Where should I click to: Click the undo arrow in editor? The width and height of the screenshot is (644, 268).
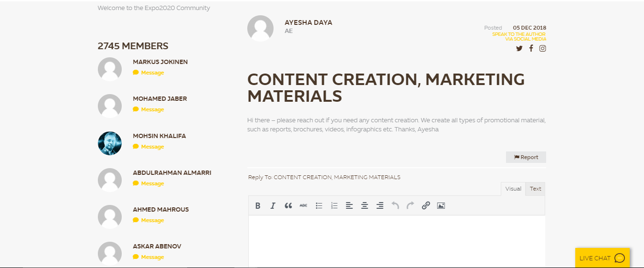(395, 206)
